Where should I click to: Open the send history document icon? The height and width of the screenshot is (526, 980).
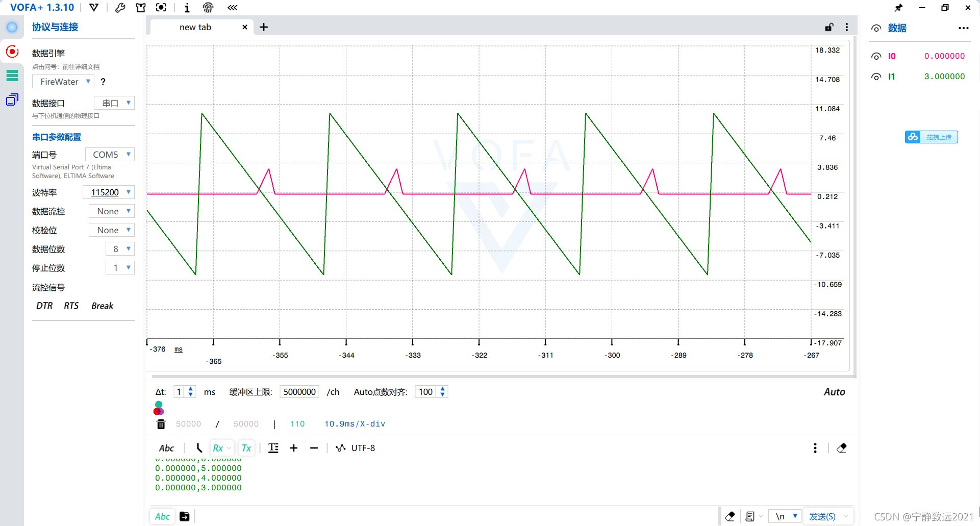point(750,516)
